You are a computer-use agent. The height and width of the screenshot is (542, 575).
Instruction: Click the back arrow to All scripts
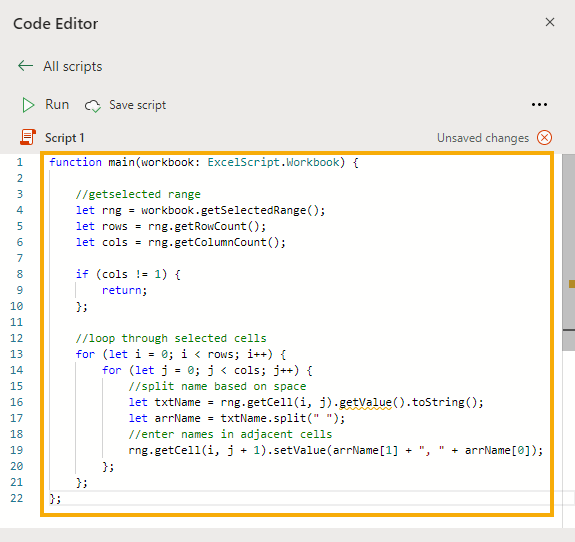click(26, 66)
